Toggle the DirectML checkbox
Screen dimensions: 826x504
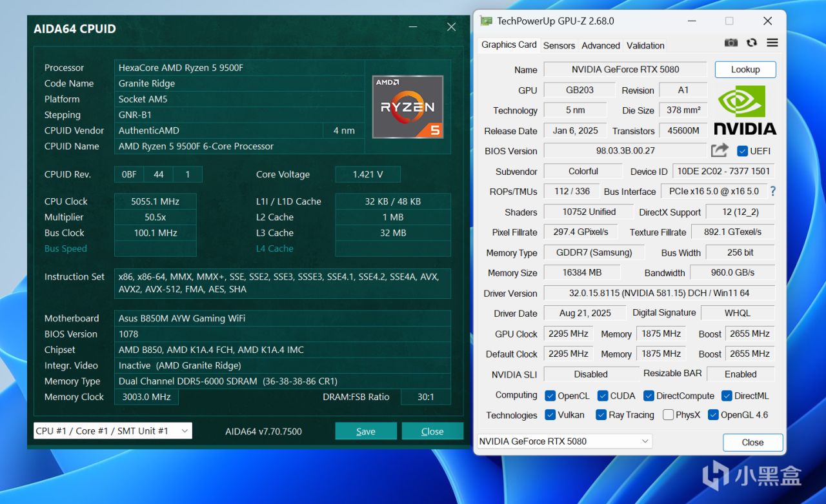click(727, 396)
